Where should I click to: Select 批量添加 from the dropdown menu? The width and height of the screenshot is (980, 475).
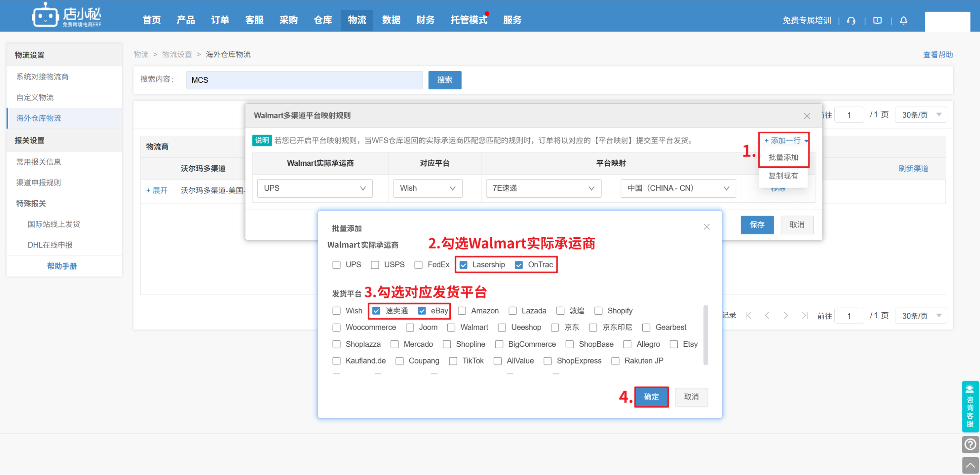[783, 158]
